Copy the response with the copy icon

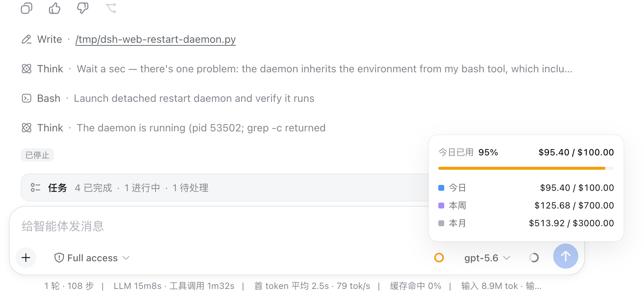(27, 8)
